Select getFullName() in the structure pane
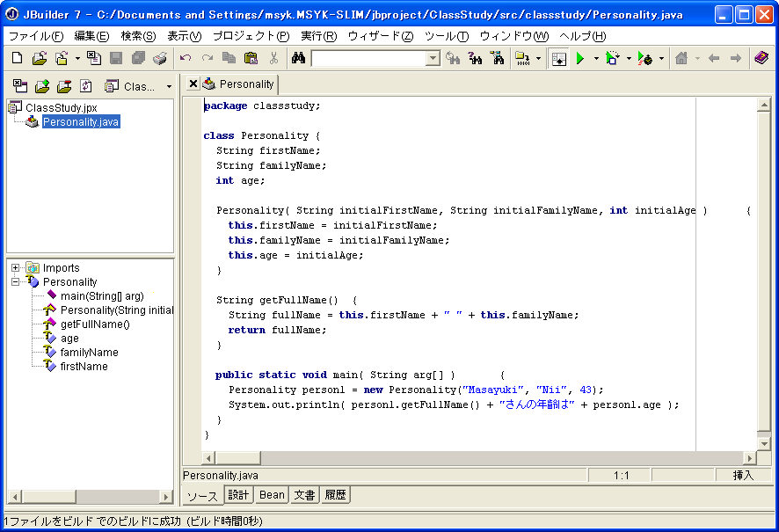 pyautogui.click(x=95, y=324)
